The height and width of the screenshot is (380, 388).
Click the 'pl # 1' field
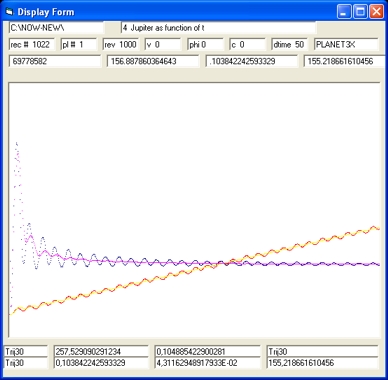79,44
